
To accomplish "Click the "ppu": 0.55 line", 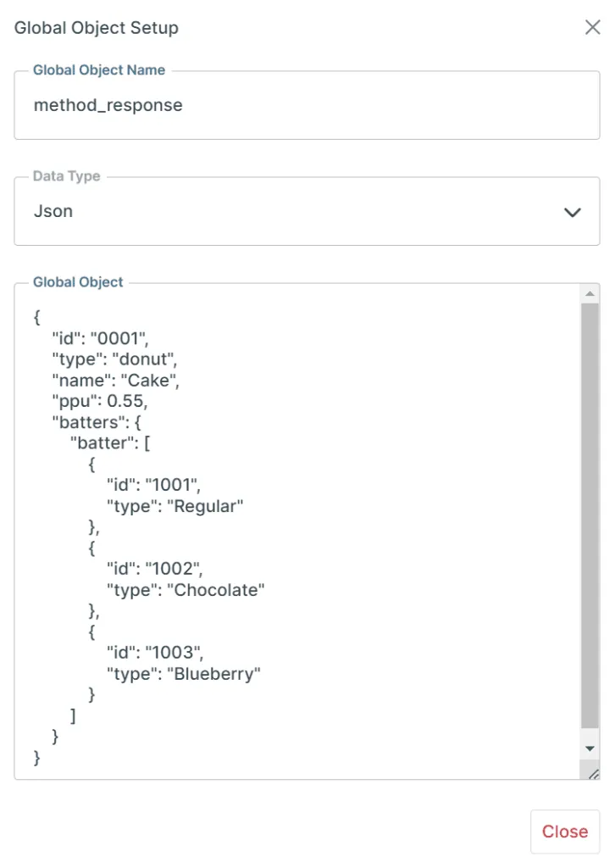I will tap(100, 401).
